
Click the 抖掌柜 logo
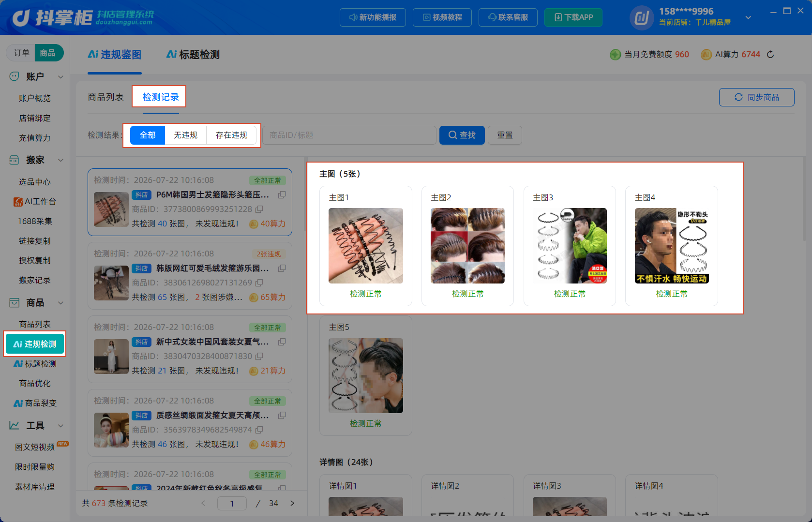pyautogui.click(x=83, y=18)
